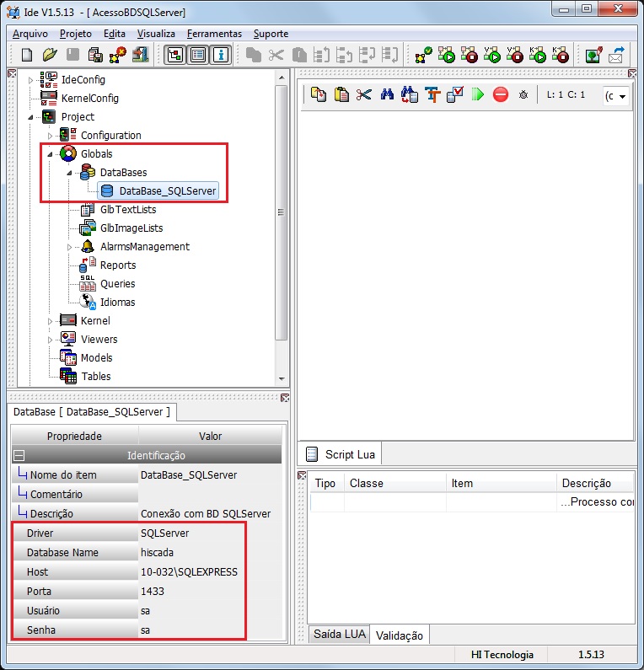Click the picture with pen toolbar icon
Viewport: 644px width, 670px height.
click(x=593, y=55)
